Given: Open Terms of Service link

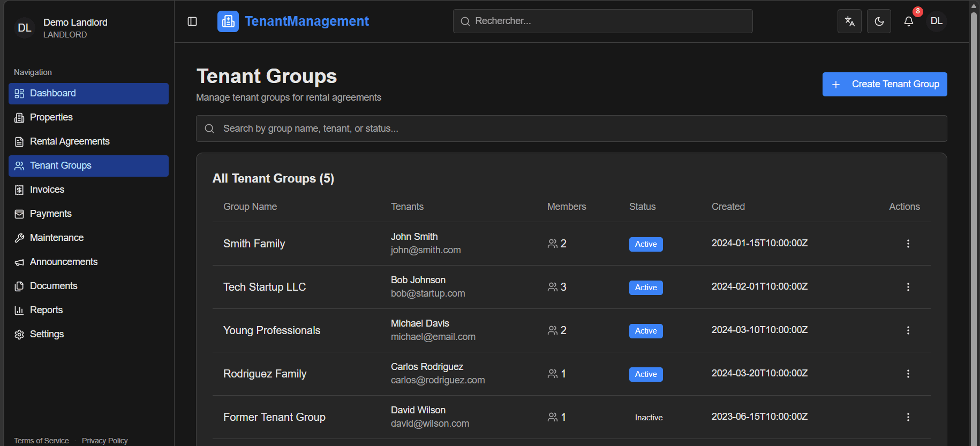Looking at the screenshot, I should click(41, 441).
